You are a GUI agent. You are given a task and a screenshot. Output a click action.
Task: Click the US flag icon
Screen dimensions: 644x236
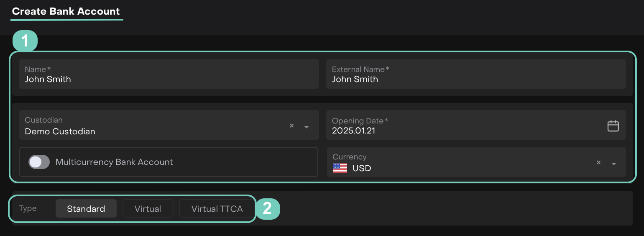point(340,168)
